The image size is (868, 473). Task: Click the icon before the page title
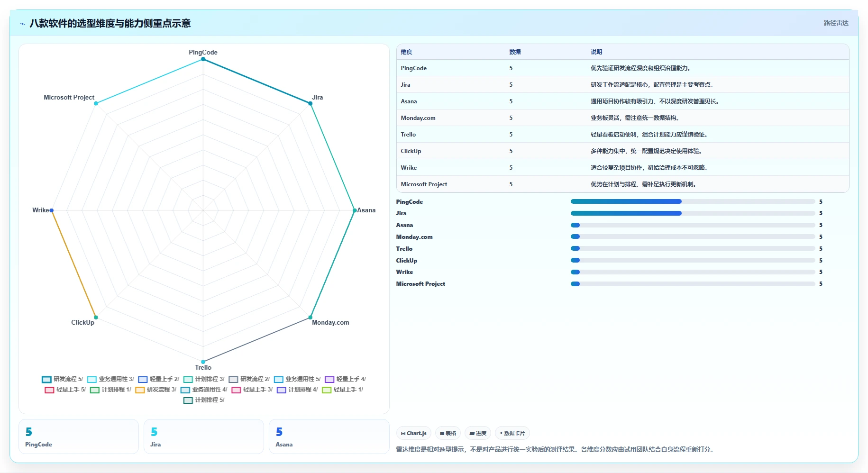[x=22, y=24]
